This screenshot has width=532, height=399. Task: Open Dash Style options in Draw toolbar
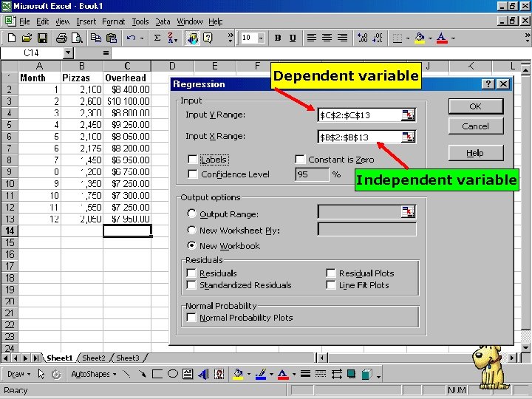point(321,374)
